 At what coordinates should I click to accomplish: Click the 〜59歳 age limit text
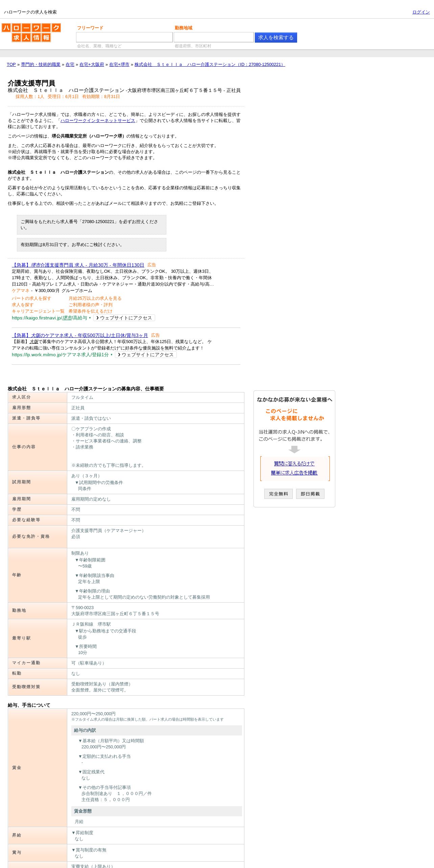85,566
